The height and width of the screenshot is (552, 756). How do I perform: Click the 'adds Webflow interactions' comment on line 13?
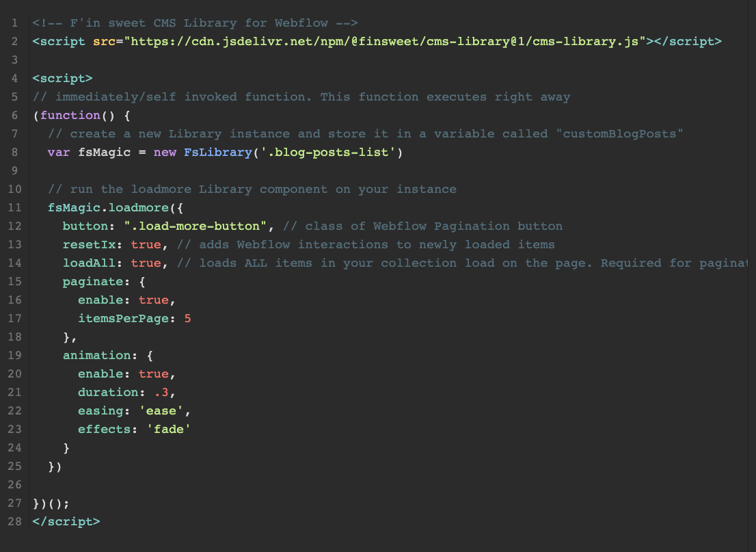coord(366,245)
